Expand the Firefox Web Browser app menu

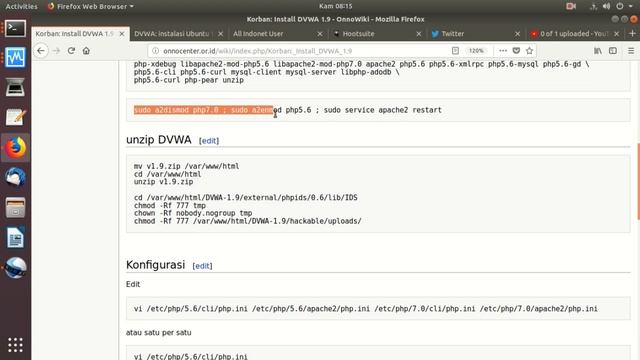click(x=91, y=6)
